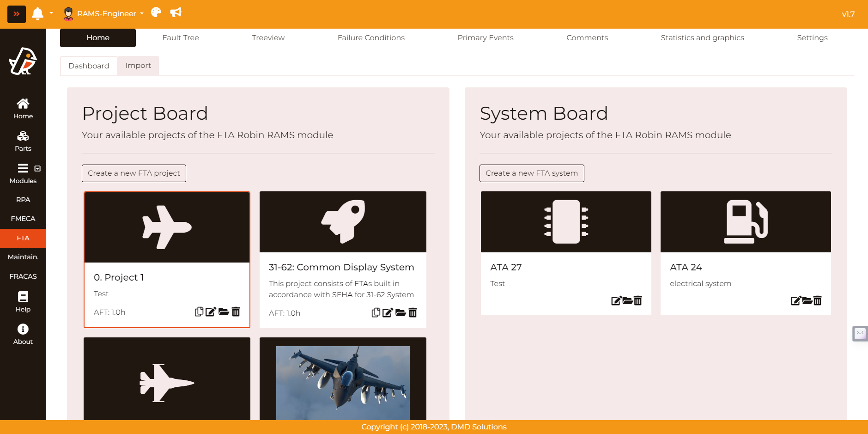The width and height of the screenshot is (868, 434).
Task: Expand the sidebar with double-chevron button
Action: [17, 14]
